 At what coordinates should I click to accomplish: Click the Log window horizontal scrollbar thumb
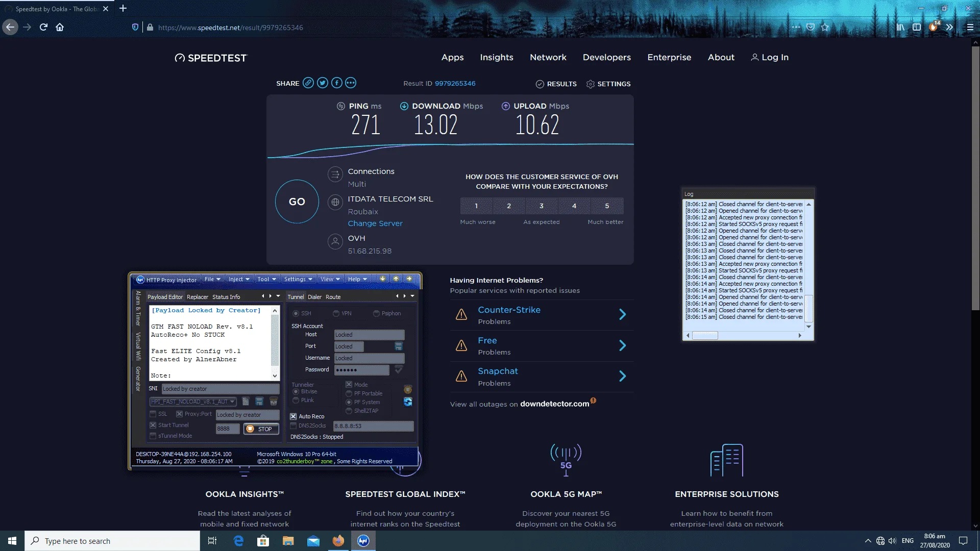click(705, 336)
